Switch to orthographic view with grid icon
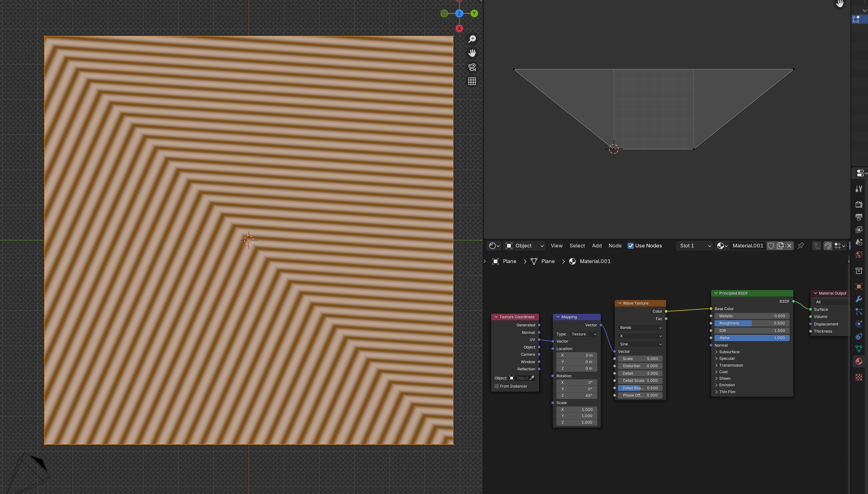This screenshot has height=494, width=868. pyautogui.click(x=472, y=81)
